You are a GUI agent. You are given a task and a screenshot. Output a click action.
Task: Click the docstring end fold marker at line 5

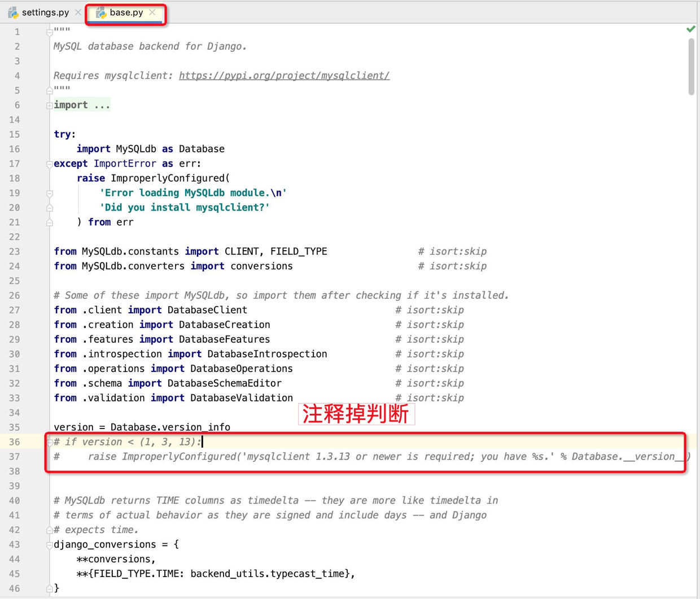point(50,90)
